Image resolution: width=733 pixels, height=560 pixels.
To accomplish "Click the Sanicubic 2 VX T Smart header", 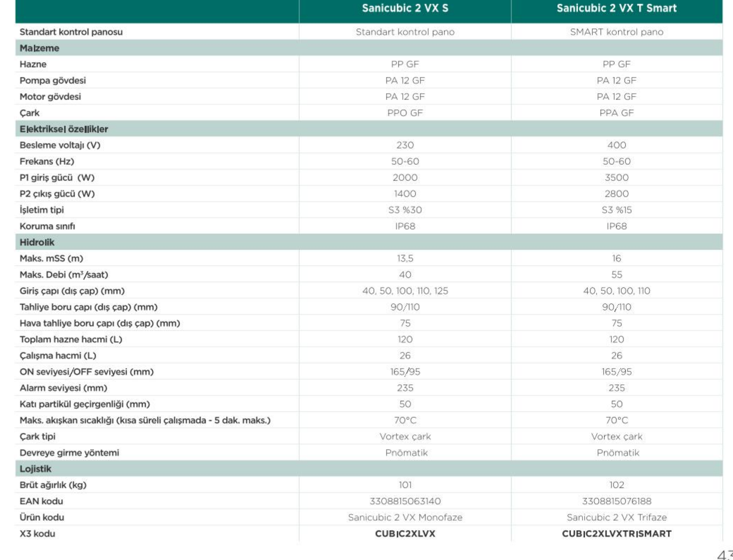I will coord(616,8).
